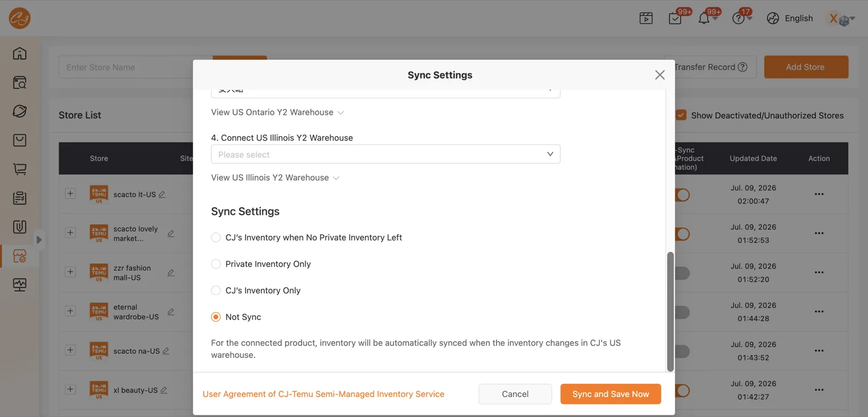Expand the zzr fashion mall-US row

(71, 272)
